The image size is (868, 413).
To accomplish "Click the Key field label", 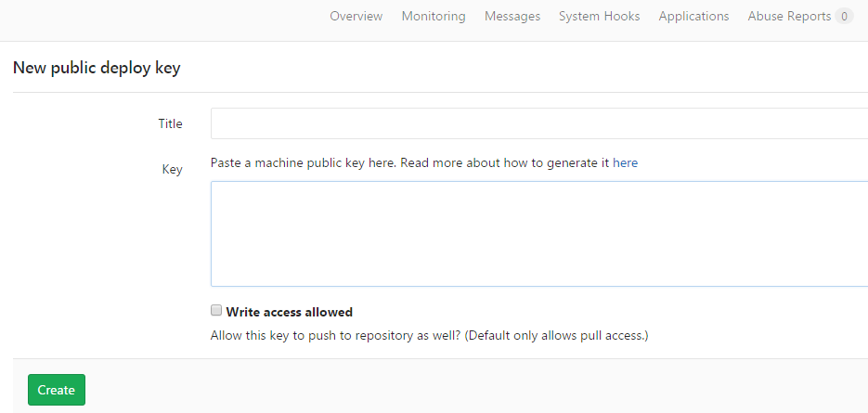I will coord(172,170).
